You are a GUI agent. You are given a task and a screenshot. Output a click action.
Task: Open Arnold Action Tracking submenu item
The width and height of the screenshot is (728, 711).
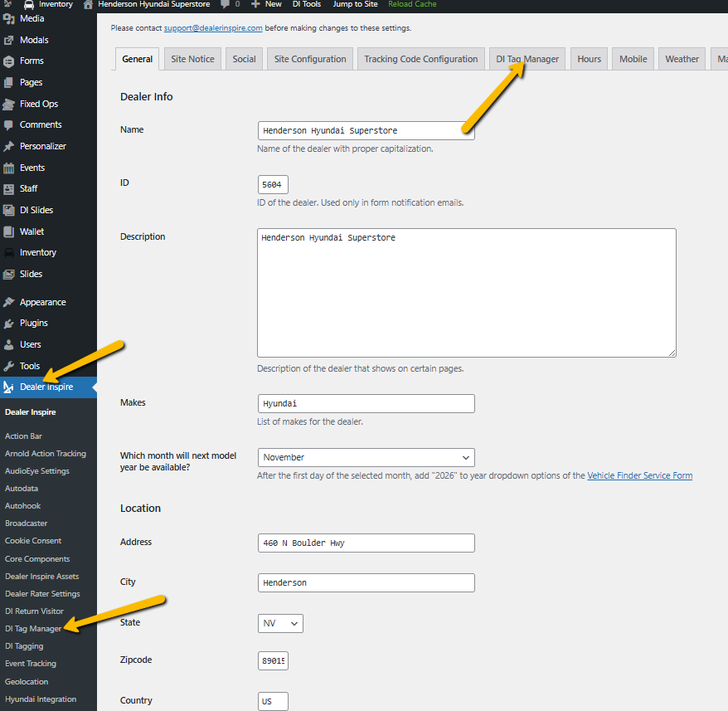tap(46, 454)
